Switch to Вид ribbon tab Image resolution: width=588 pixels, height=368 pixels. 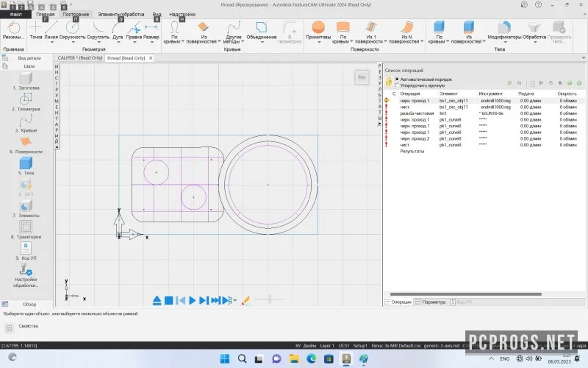tap(157, 14)
